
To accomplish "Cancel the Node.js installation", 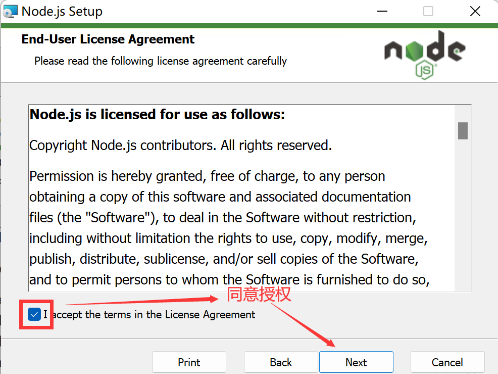I will 447,362.
